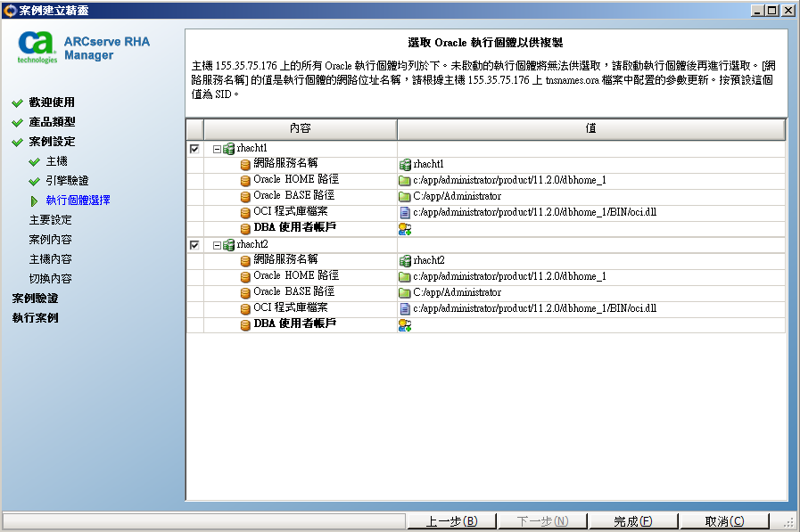The image size is (800, 532).
Task: Click the 值 column header
Action: [590, 129]
